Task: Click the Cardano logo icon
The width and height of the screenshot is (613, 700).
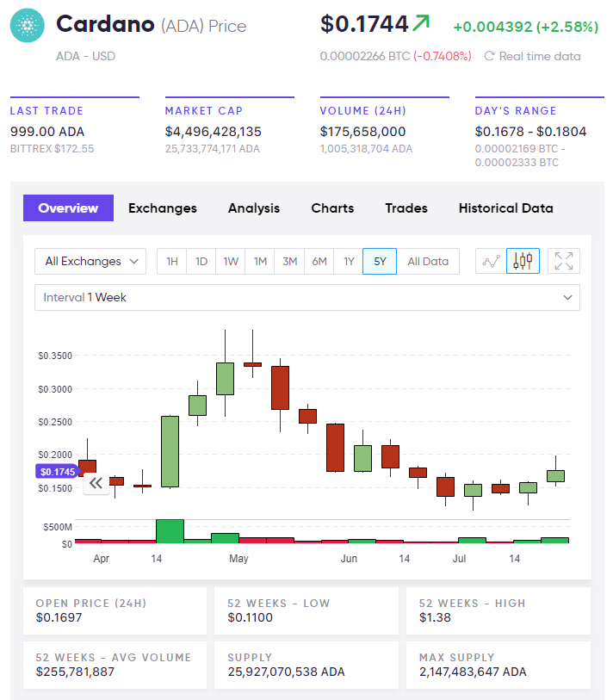Action: click(27, 26)
